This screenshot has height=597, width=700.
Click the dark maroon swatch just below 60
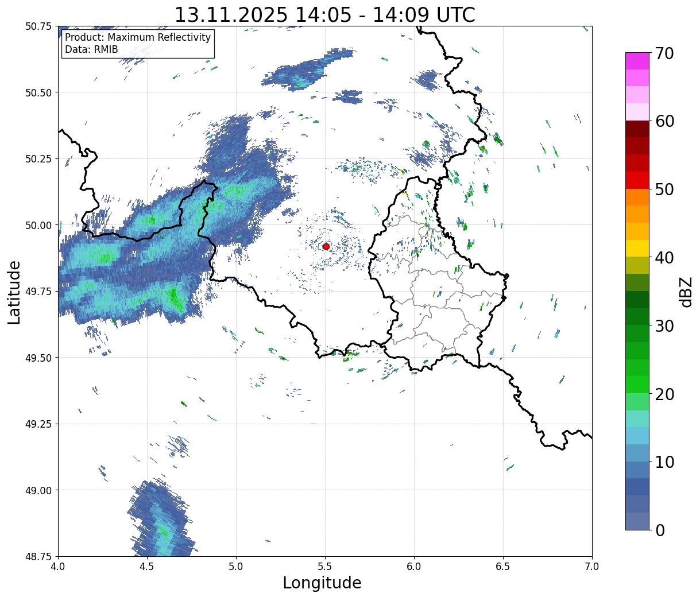(637, 129)
